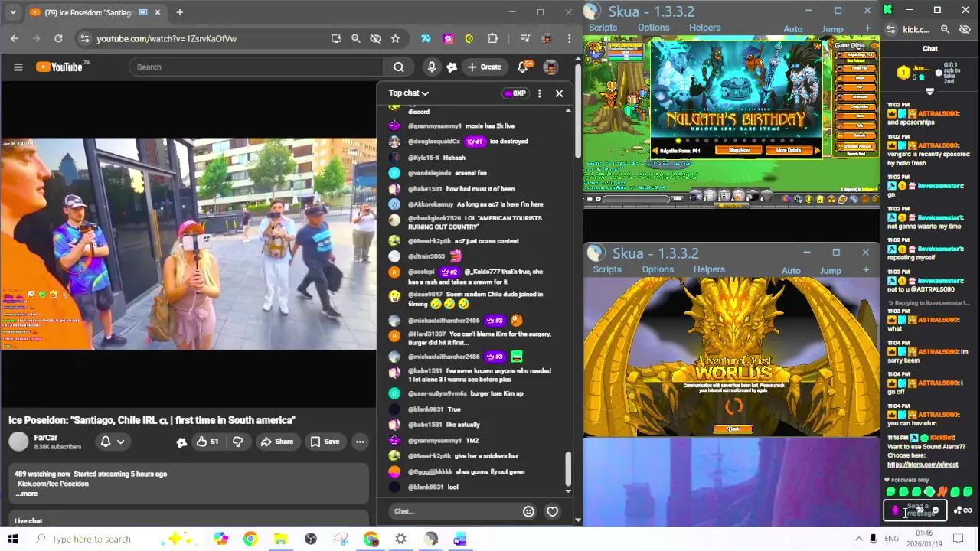
Task: Click Jump in the lower Skua window
Action: 831,271
